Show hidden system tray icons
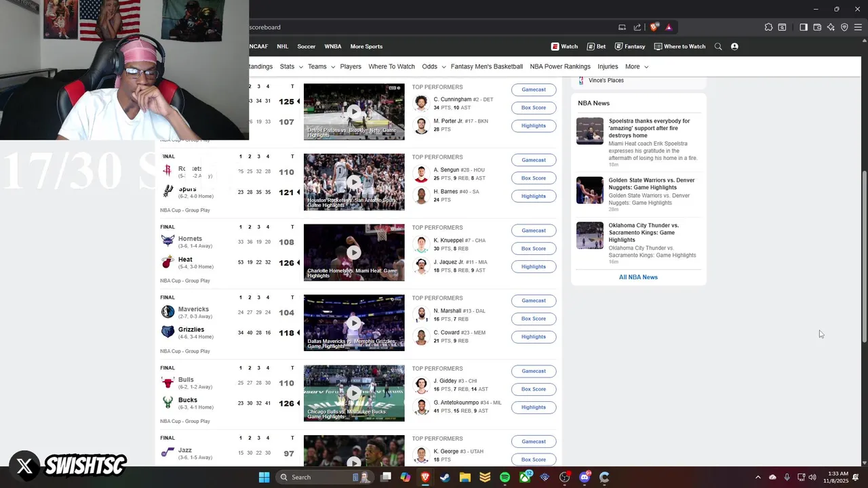The image size is (868, 488). [x=758, y=477]
